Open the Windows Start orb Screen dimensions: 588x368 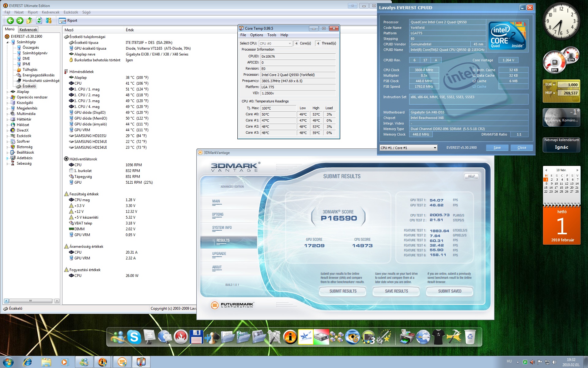click(x=8, y=362)
